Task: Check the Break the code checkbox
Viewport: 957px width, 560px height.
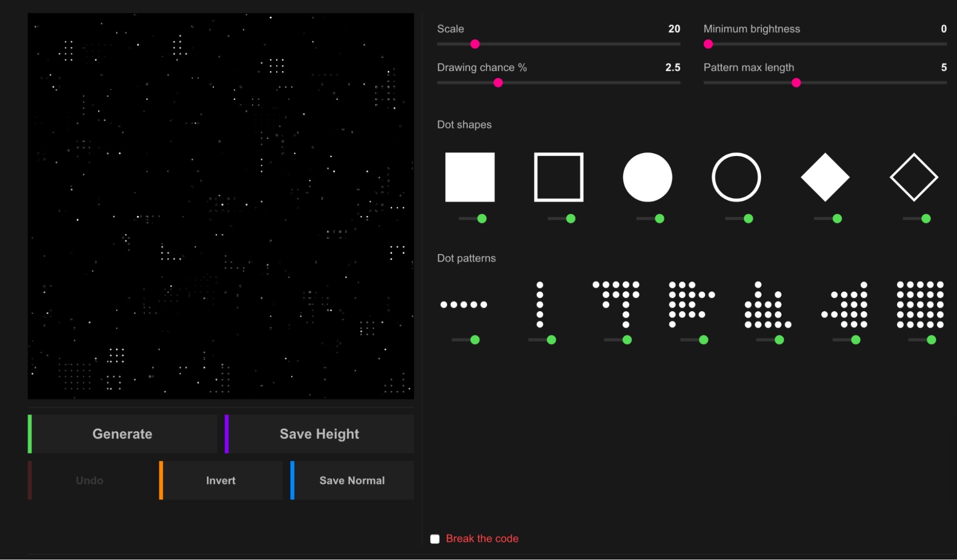Action: pos(435,539)
